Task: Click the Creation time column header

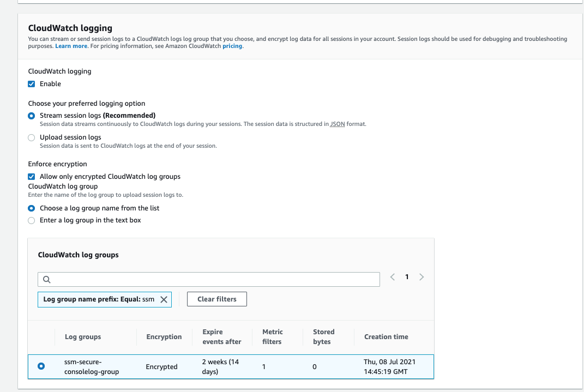Action: (x=386, y=336)
